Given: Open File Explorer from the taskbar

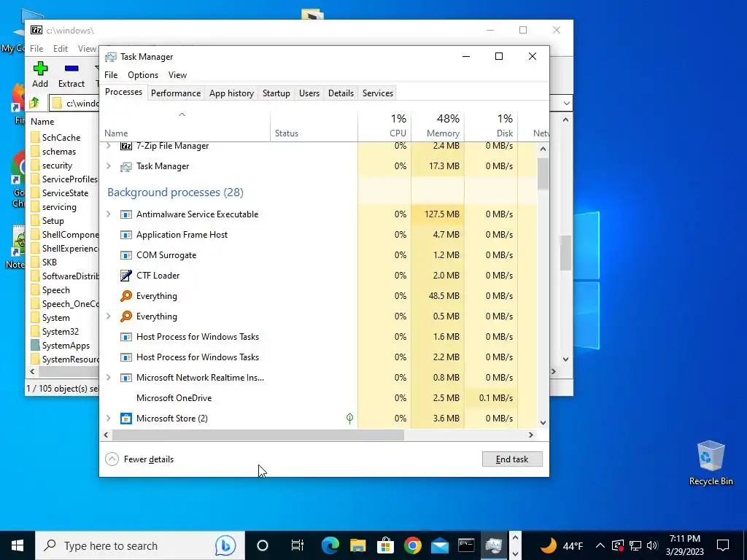Looking at the screenshot, I should tap(357, 545).
